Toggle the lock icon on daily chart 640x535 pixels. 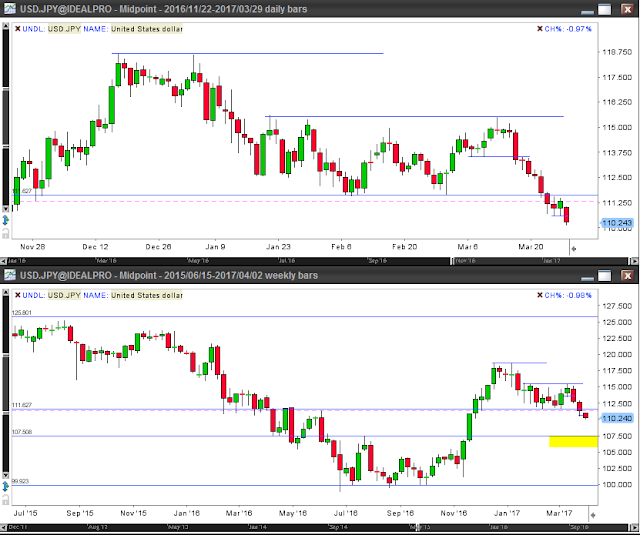coord(6,233)
